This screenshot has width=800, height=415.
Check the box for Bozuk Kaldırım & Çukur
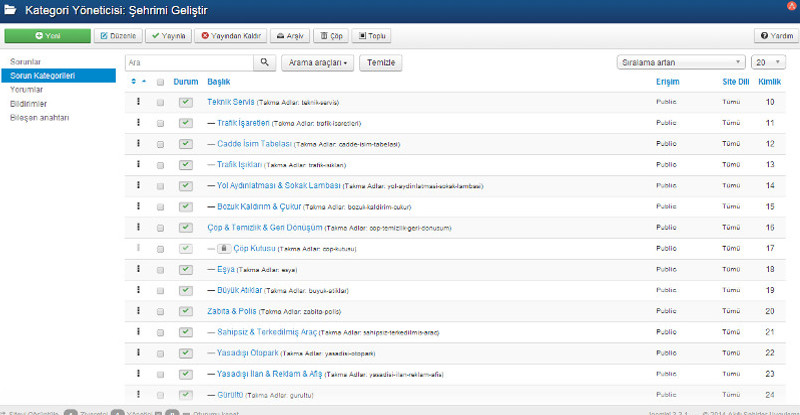point(160,207)
